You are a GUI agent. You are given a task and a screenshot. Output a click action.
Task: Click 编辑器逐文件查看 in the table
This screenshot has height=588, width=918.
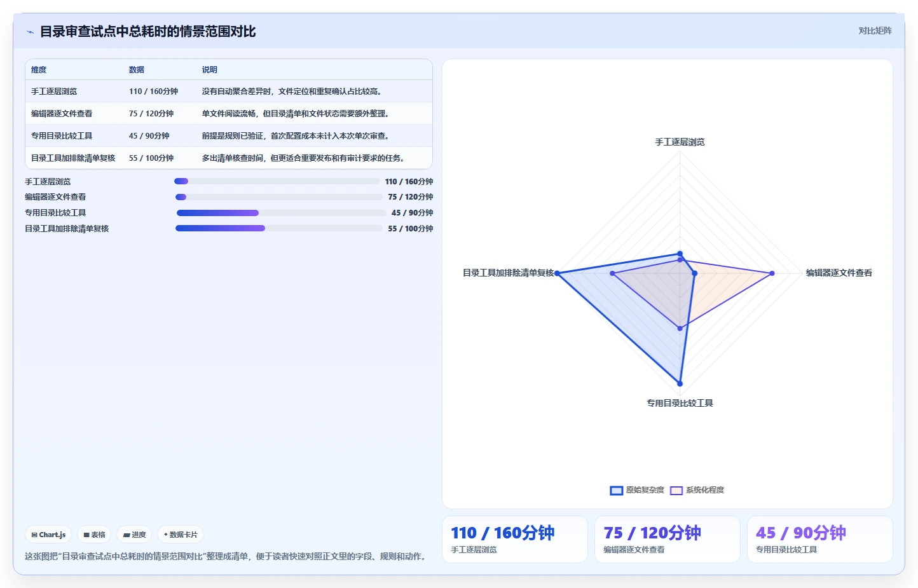click(x=62, y=114)
